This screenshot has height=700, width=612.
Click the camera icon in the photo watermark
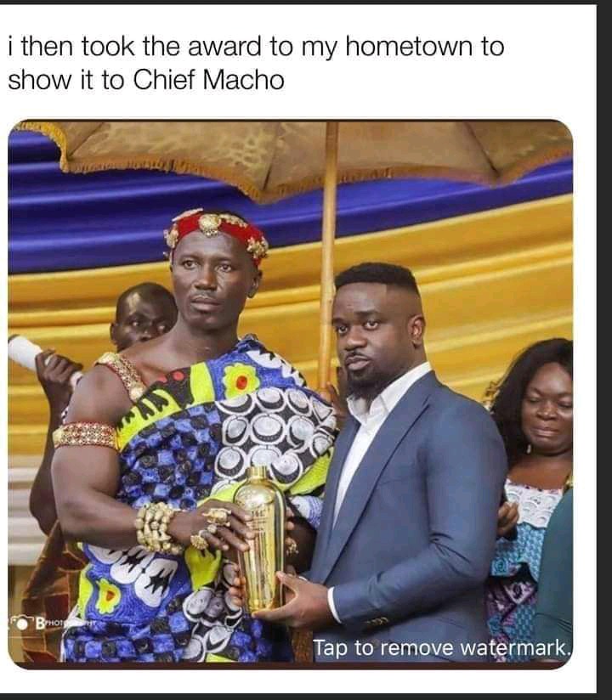pos(20,624)
